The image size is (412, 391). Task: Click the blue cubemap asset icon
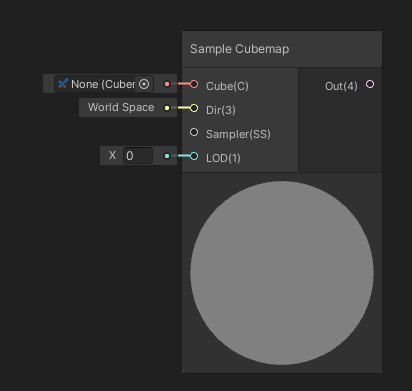[x=63, y=83]
